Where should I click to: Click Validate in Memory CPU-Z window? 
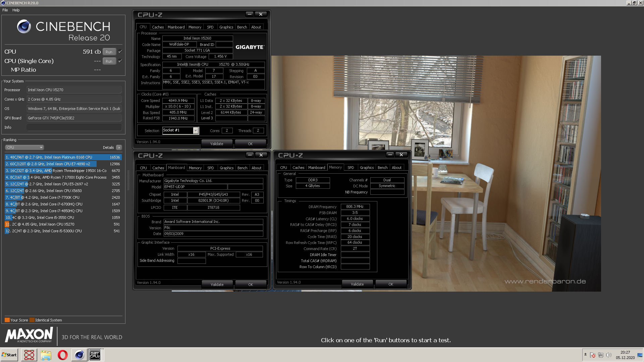pos(357,284)
